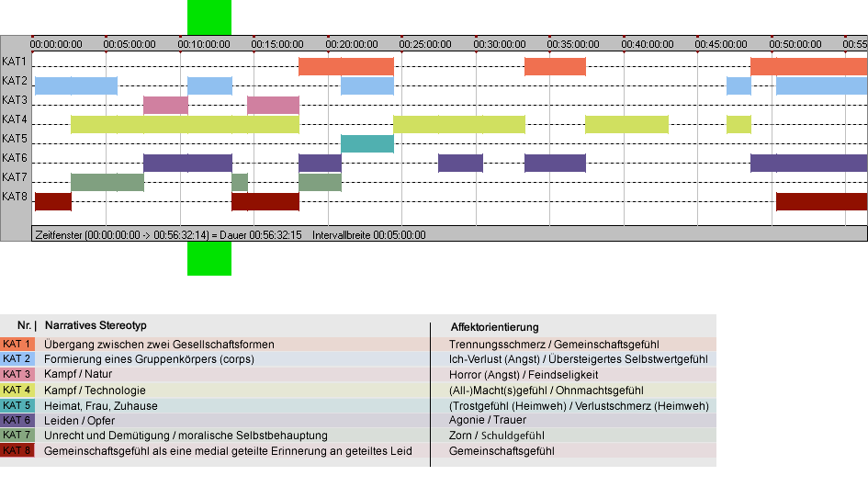Select the tiny gray-green KAT7 segment before 00:15:00
The image size is (868, 487).
240,182
